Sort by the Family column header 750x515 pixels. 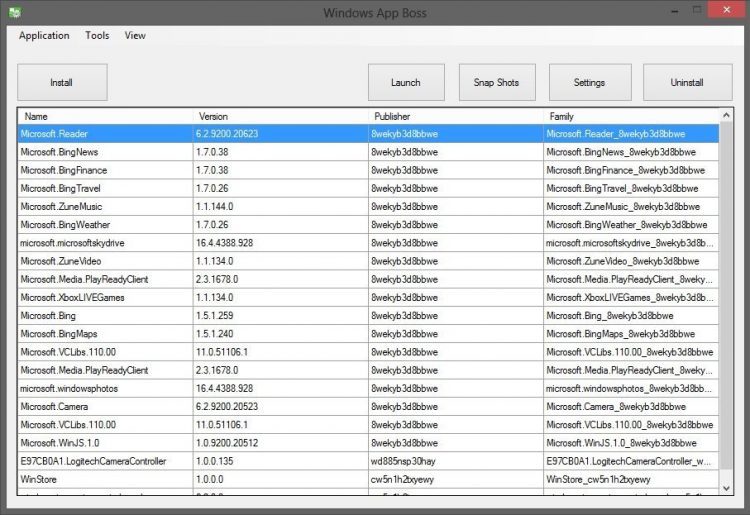[x=631, y=116]
